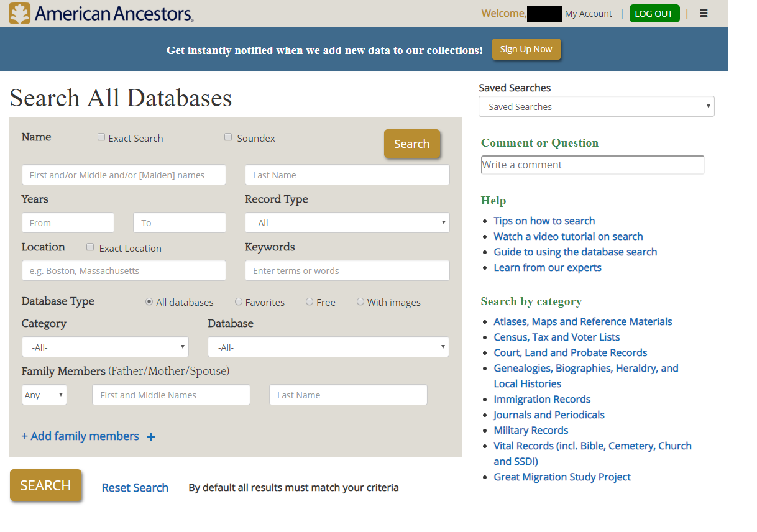Viewport: 757px width, 532px height.
Task: Click the Keywords input field
Action: pos(347,270)
